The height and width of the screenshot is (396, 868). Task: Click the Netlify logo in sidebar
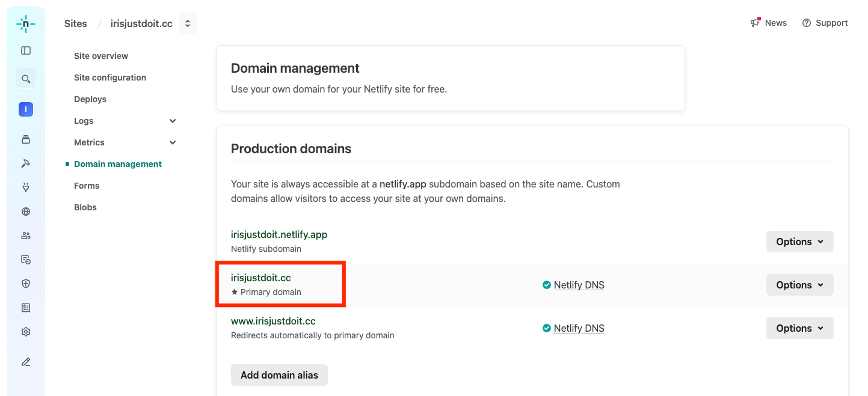click(x=26, y=23)
